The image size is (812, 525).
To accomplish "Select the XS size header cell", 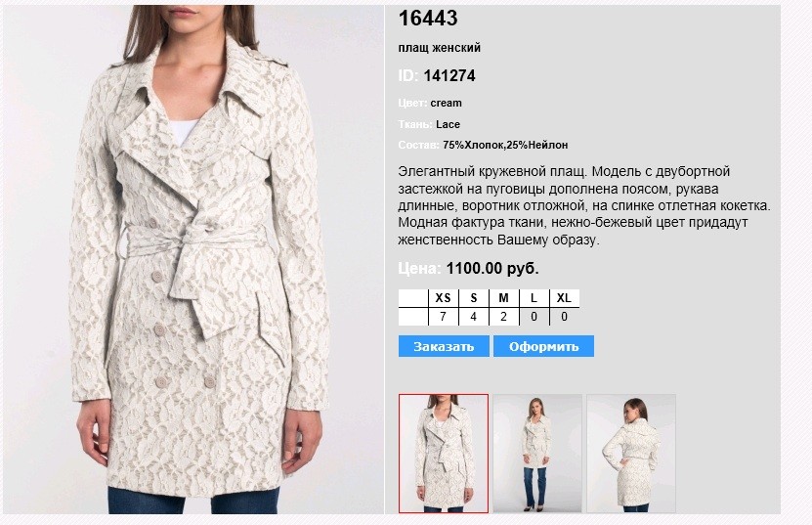I will pos(444,298).
